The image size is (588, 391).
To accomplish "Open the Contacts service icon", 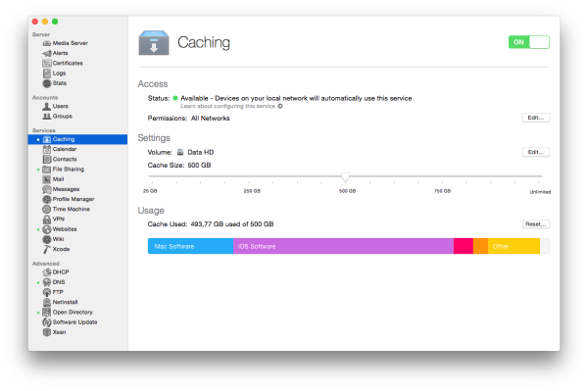I will [46, 160].
